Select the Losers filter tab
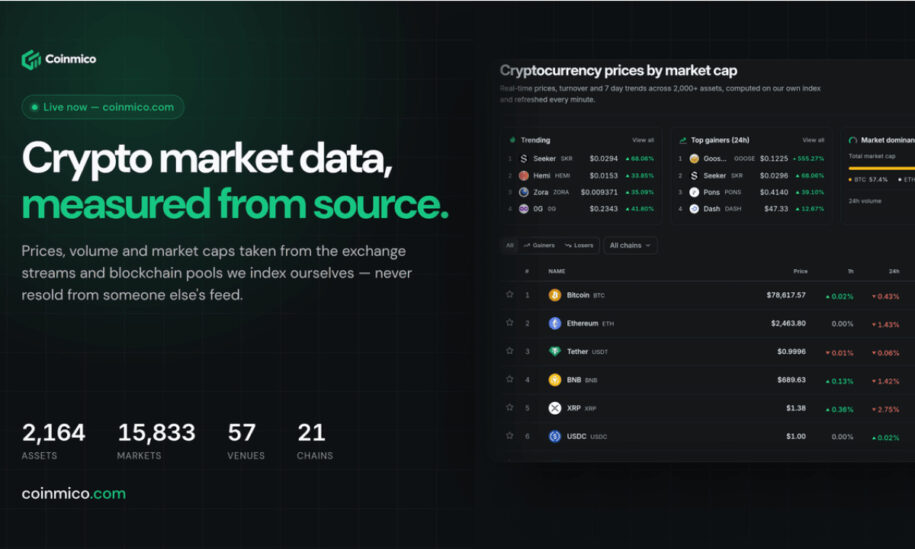This screenshot has width=915, height=549. tap(579, 246)
